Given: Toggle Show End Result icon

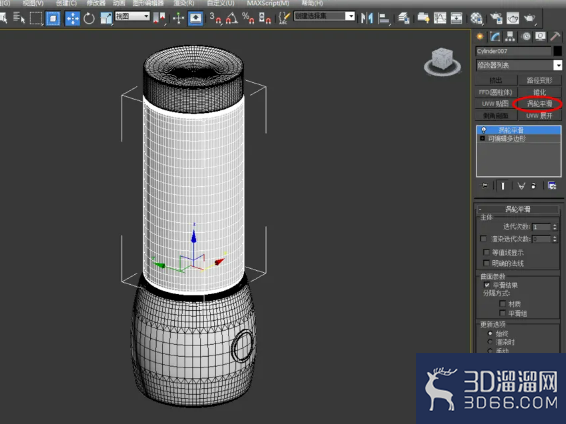Looking at the screenshot, I should click(x=503, y=186).
